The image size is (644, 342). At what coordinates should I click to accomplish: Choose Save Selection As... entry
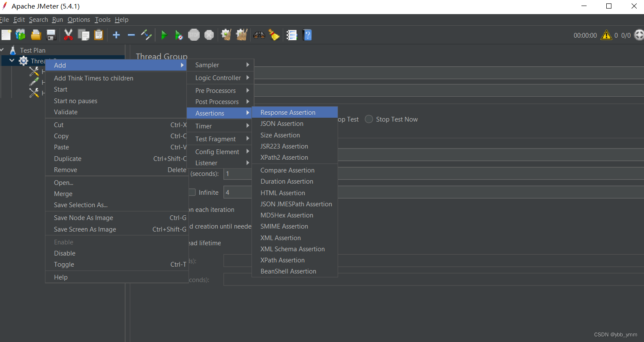[x=117, y=205]
